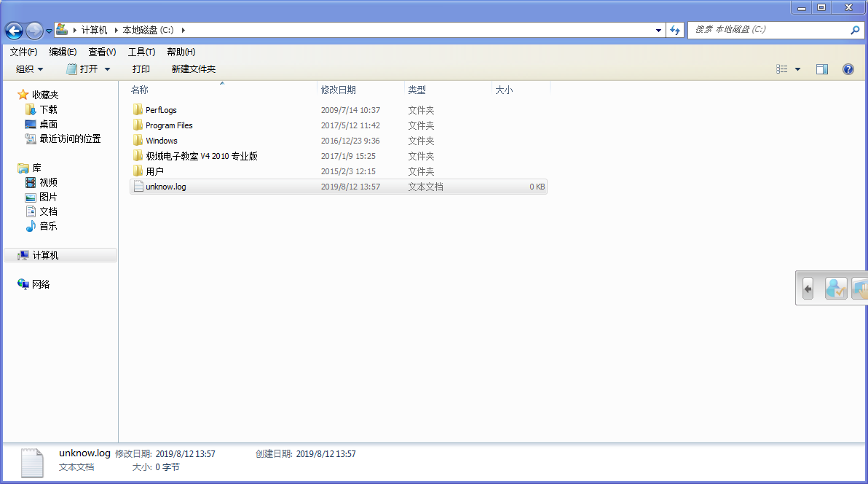Open the view options dropdown arrow
Viewport: 868px width, 484px height.
[x=797, y=69]
